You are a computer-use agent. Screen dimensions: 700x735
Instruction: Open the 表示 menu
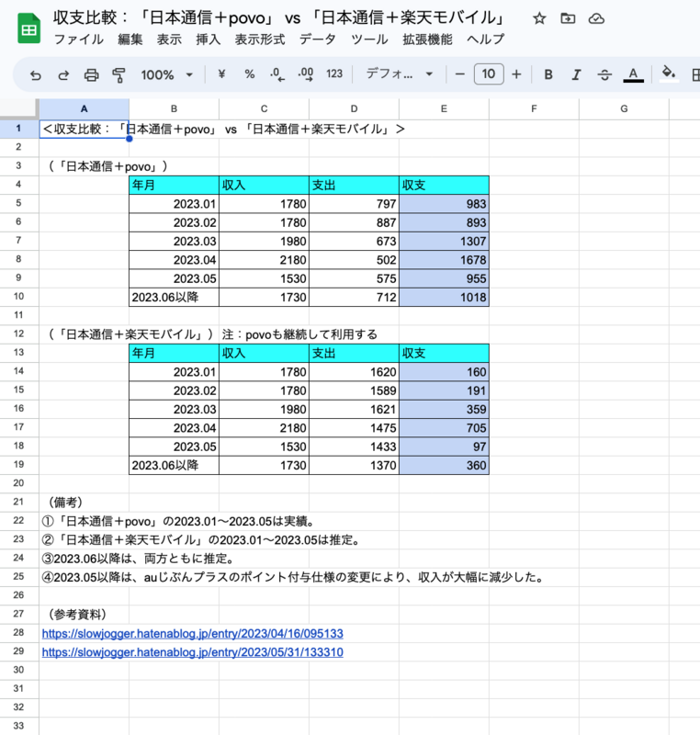point(169,40)
